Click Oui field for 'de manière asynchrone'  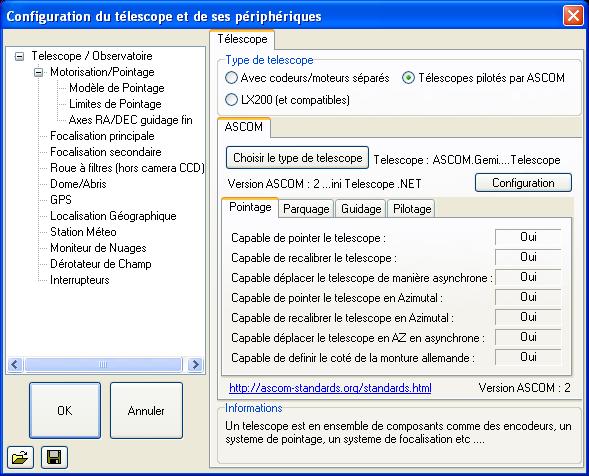528,277
